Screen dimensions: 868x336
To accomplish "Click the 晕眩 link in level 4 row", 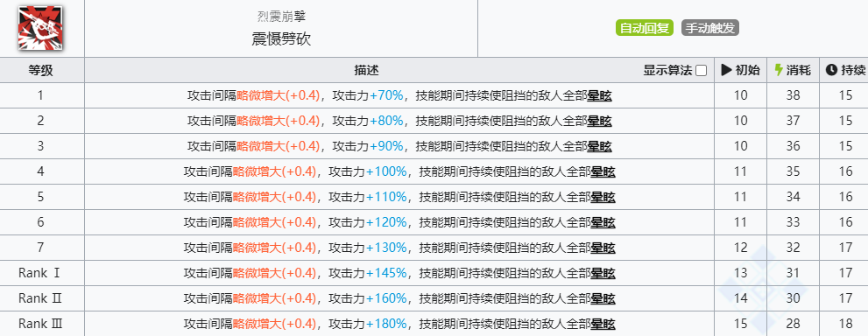I will pyautogui.click(x=603, y=171).
